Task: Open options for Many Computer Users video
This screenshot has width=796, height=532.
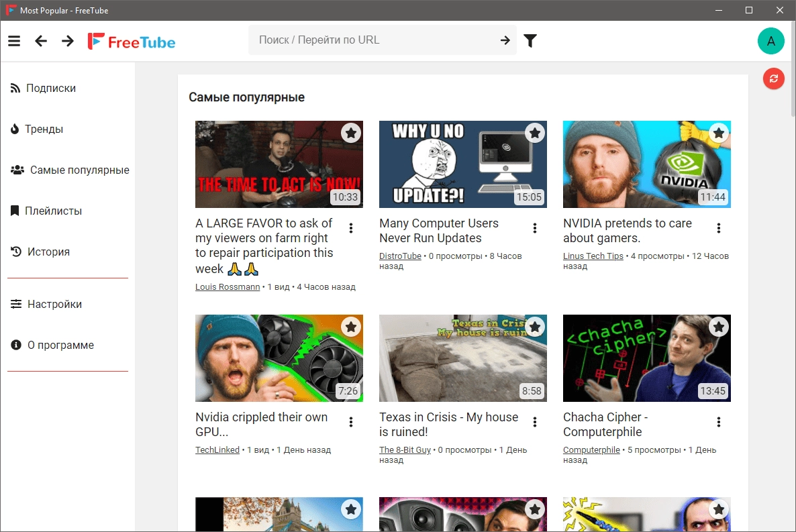Action: pyautogui.click(x=534, y=228)
